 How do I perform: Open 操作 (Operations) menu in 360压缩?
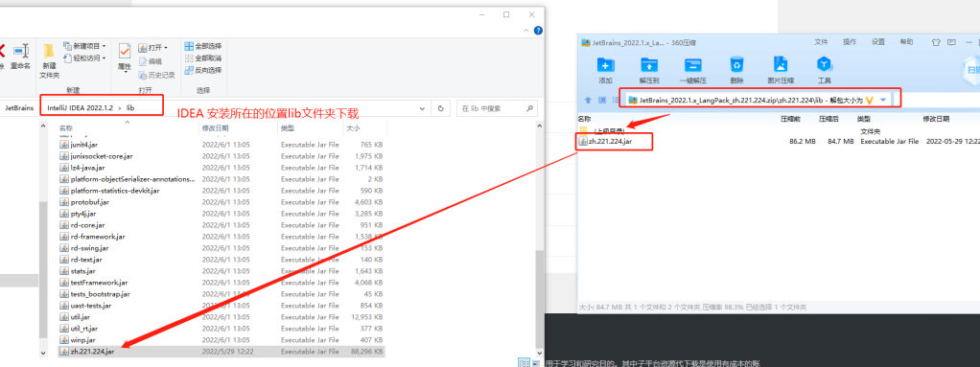pos(850,42)
